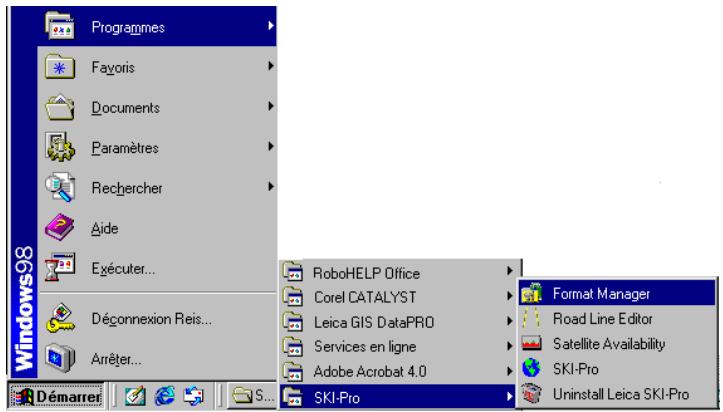Expand the Services en ligne arrow
Screen dimensions: 723x412
pos(510,346)
